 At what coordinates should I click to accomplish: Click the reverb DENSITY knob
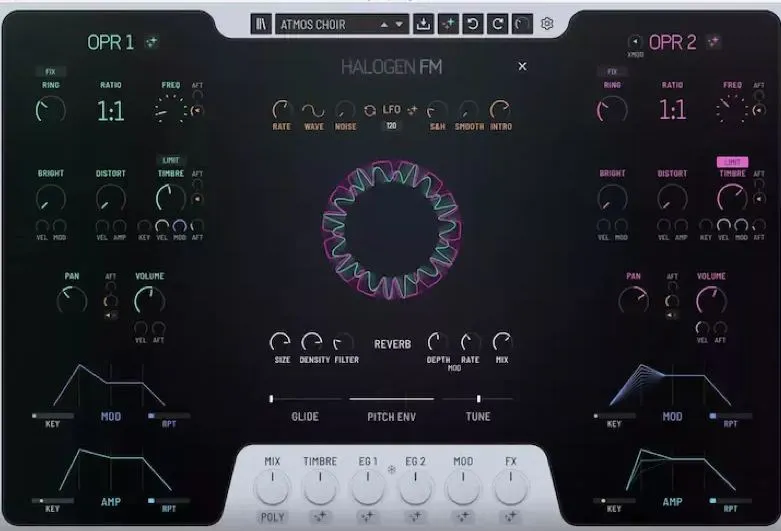312,342
